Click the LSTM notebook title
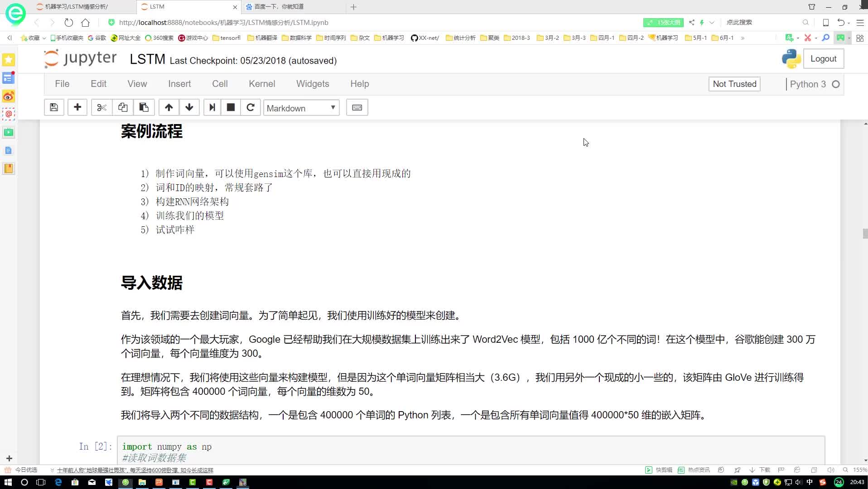Viewport: 868px width, 489px height. coord(147,59)
